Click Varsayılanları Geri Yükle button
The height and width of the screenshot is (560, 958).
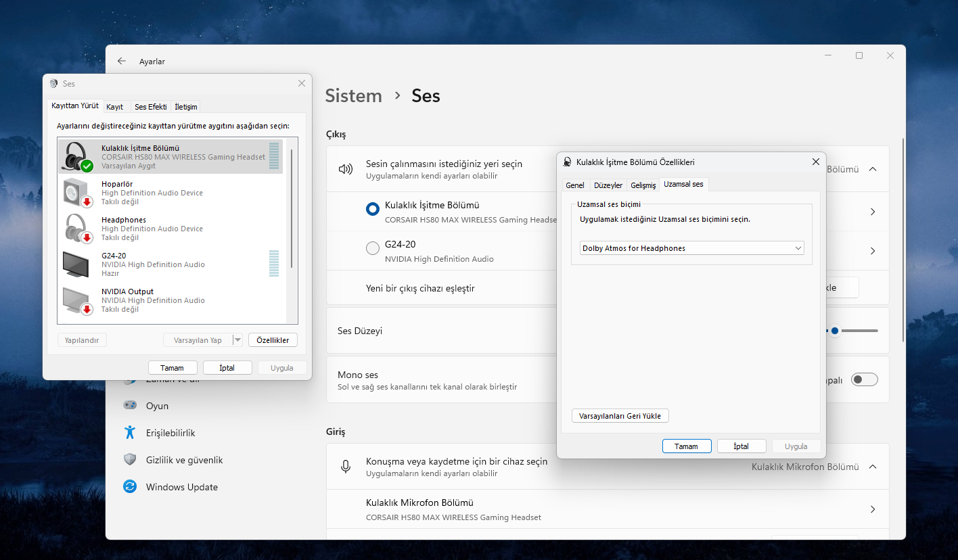click(620, 416)
